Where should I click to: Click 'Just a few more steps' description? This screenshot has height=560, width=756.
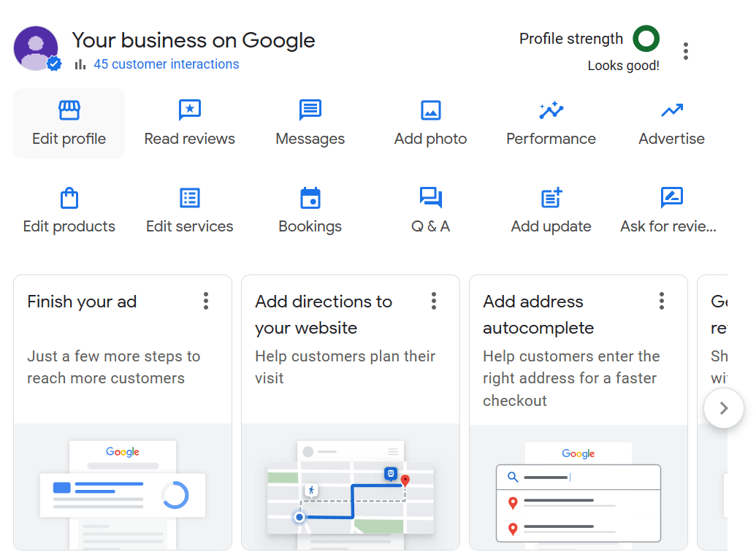[114, 367]
